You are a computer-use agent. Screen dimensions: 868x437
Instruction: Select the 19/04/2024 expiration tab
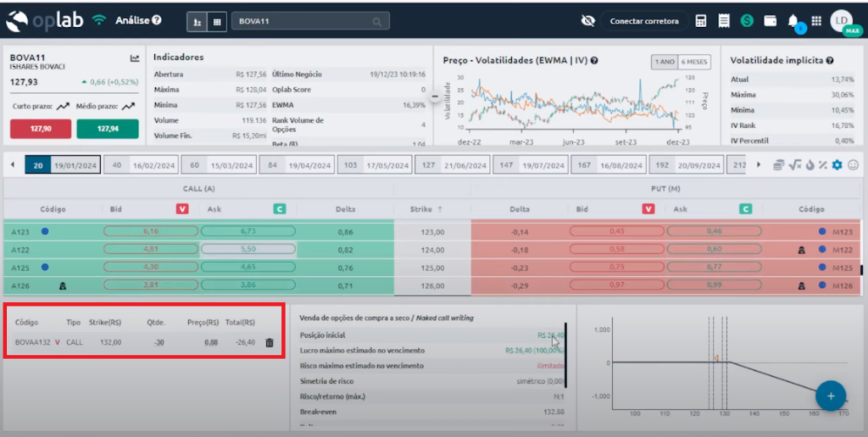(x=297, y=165)
